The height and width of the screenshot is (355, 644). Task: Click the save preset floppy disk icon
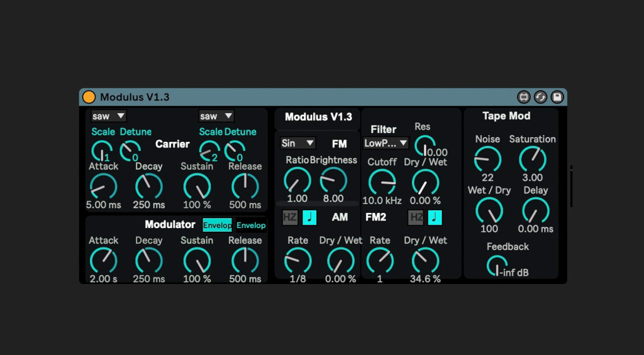[557, 97]
